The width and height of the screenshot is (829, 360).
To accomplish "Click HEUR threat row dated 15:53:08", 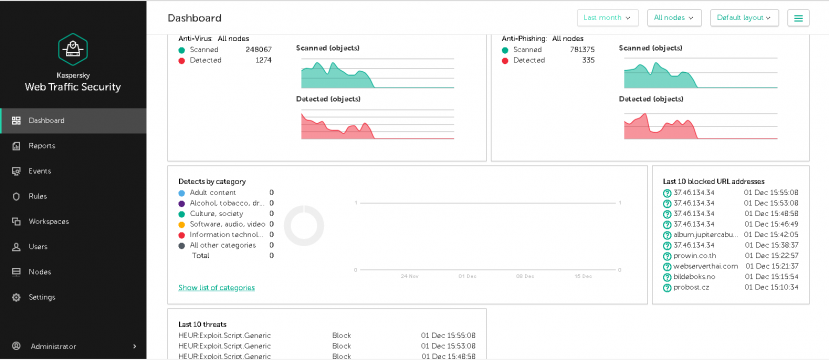I will (x=327, y=346).
